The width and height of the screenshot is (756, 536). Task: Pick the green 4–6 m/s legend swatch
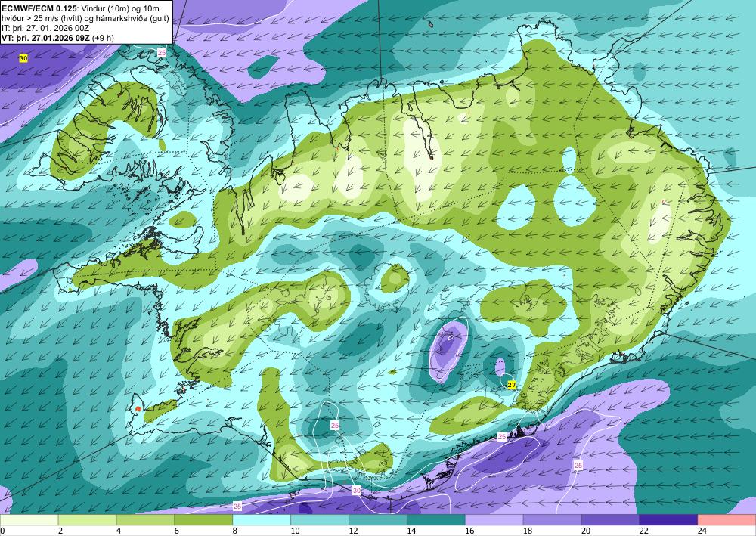coord(145,520)
